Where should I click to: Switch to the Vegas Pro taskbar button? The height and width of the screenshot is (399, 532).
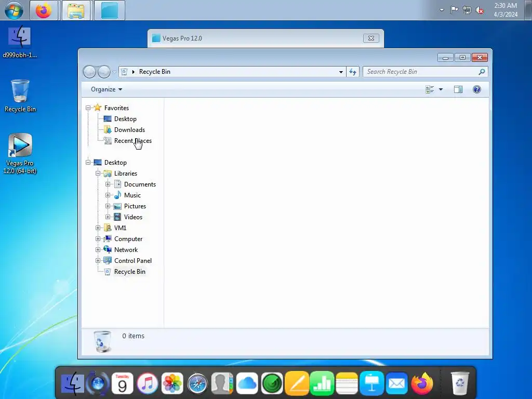[110, 10]
